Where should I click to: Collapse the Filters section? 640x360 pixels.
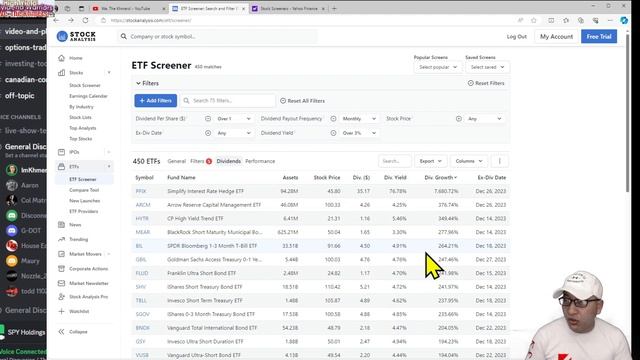pyautogui.click(x=147, y=83)
